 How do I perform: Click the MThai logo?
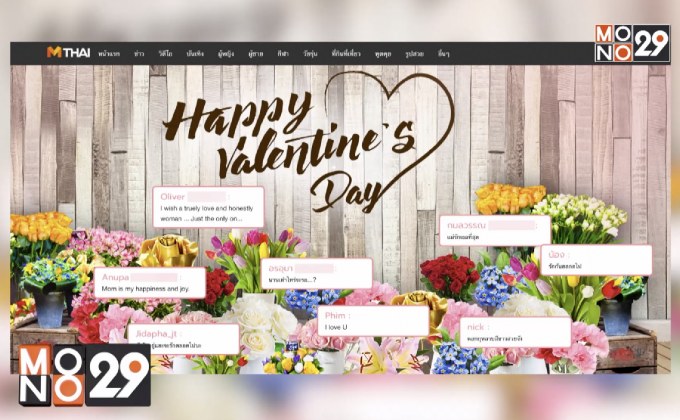[x=68, y=53]
